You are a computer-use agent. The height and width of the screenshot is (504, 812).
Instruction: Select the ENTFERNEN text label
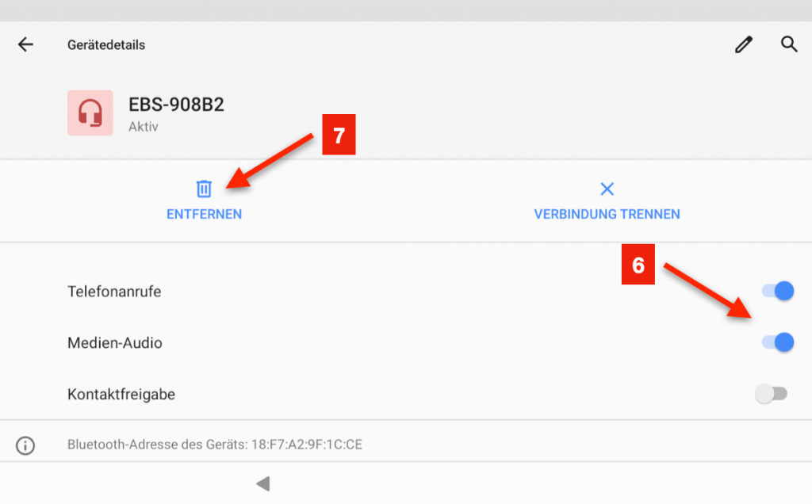[204, 214]
